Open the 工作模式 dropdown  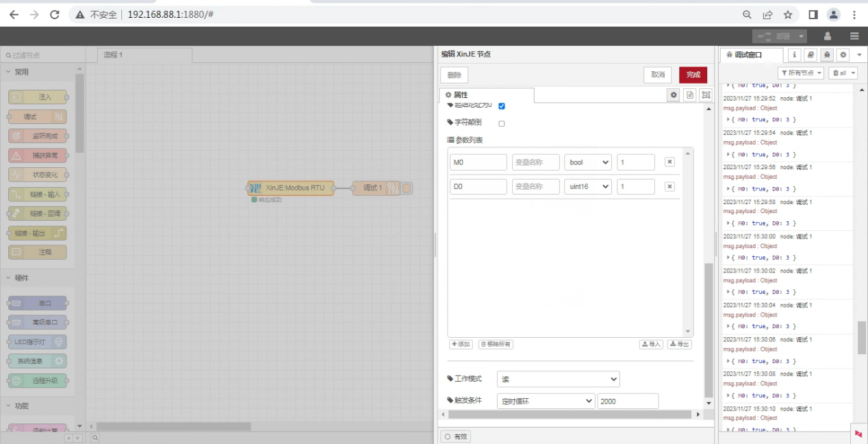558,379
